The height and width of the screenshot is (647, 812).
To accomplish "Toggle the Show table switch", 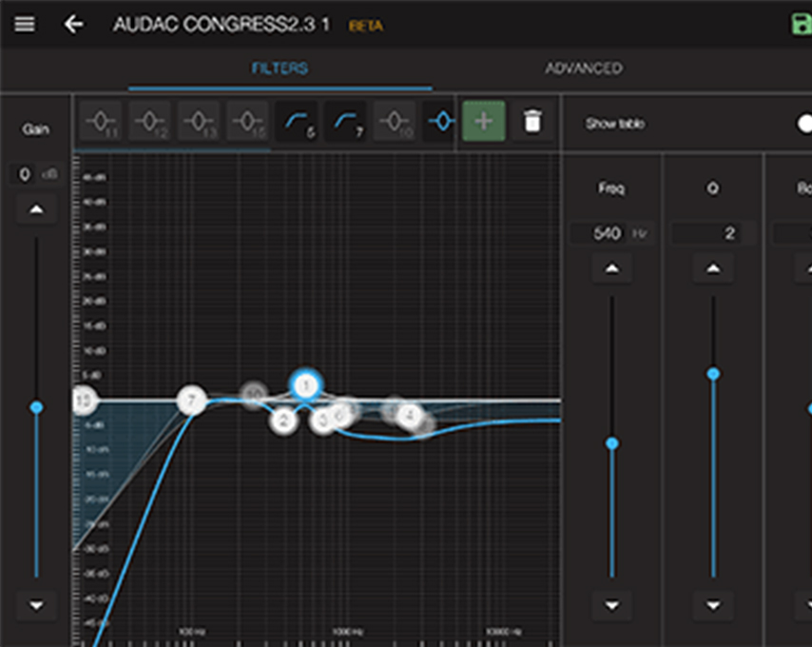I will [802, 124].
